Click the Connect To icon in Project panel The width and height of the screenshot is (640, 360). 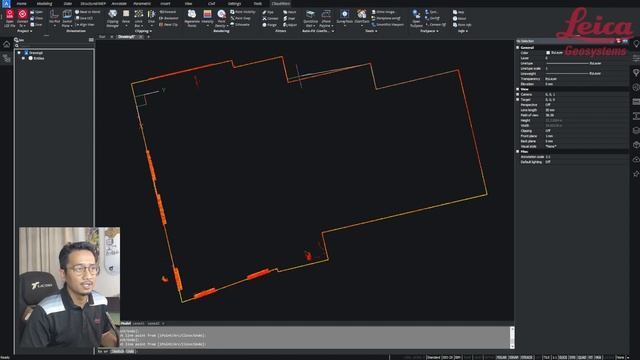[x=22, y=15]
